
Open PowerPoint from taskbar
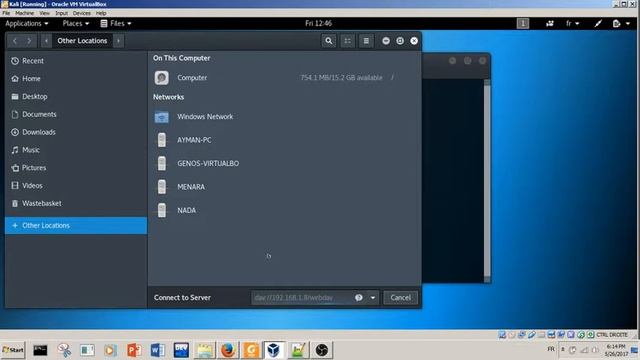pyautogui.click(x=134, y=350)
